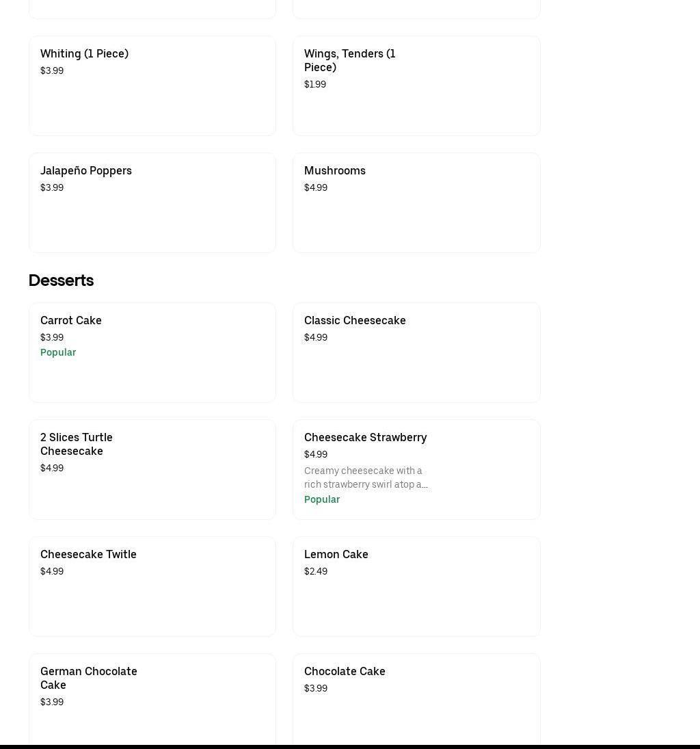700x749 pixels.
Task: Choose the Mushrooms menu item
Action: (x=416, y=203)
